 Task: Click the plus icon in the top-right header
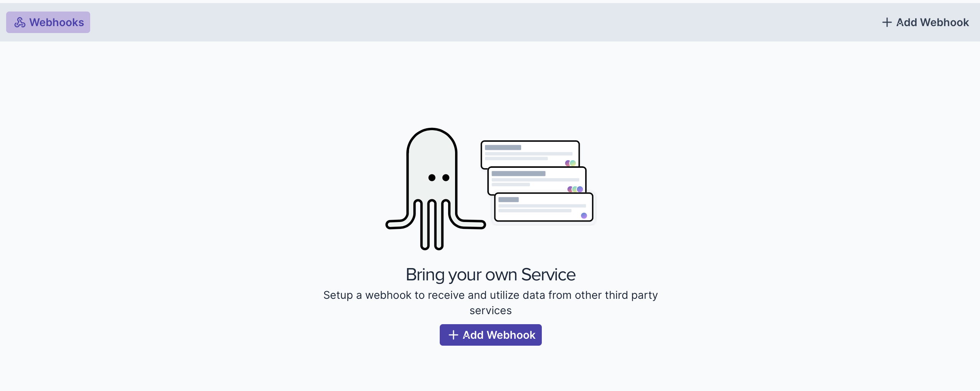[x=887, y=23]
